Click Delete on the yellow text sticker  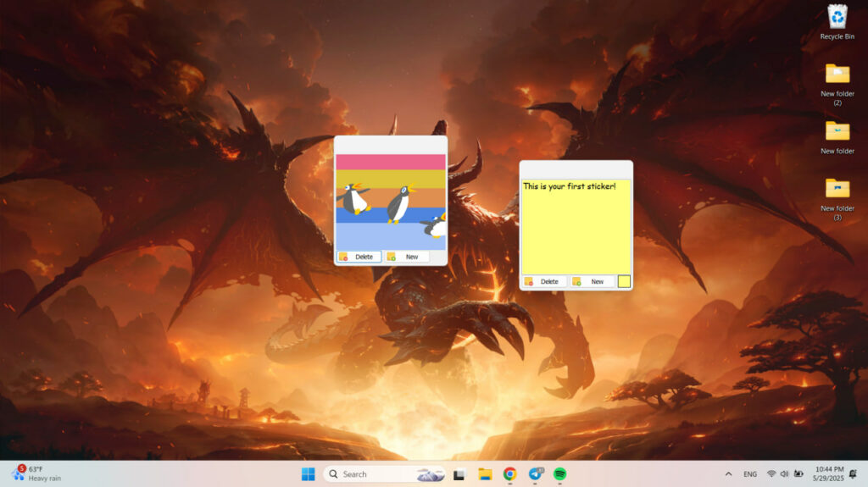544,282
